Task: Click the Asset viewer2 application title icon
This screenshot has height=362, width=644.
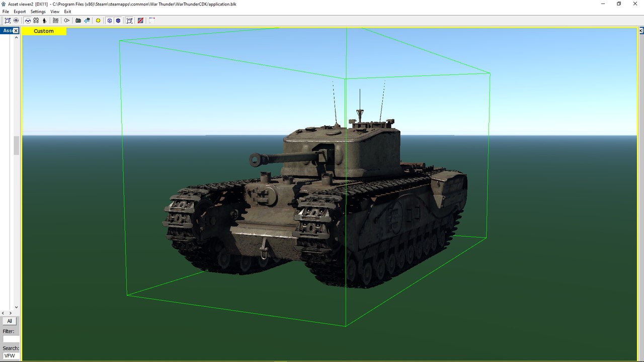Action: coord(4,4)
